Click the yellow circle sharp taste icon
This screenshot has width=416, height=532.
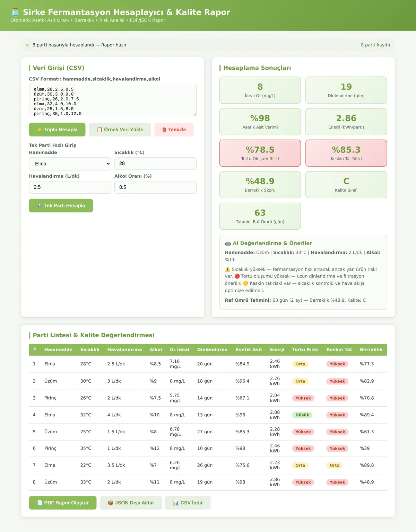coord(245,283)
